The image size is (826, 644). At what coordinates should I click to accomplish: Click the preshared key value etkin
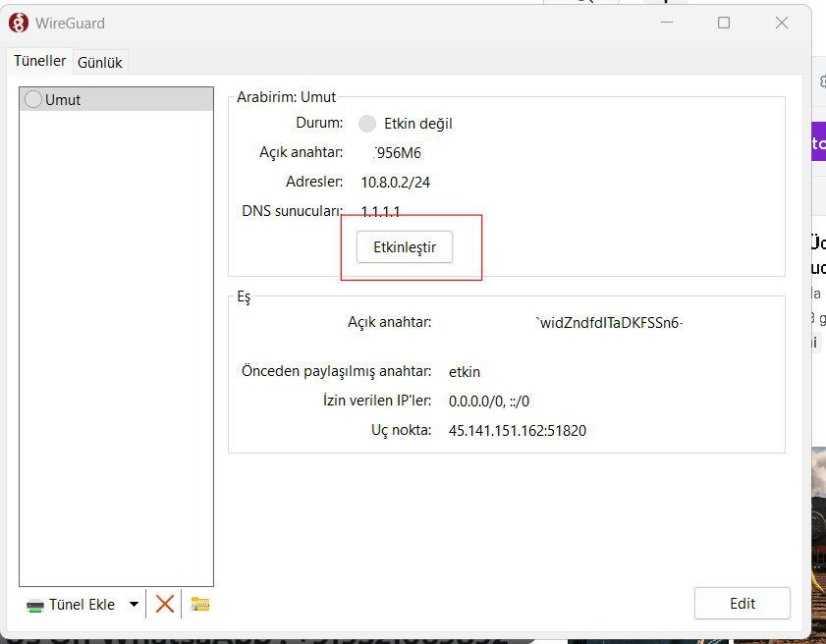pyautogui.click(x=465, y=372)
